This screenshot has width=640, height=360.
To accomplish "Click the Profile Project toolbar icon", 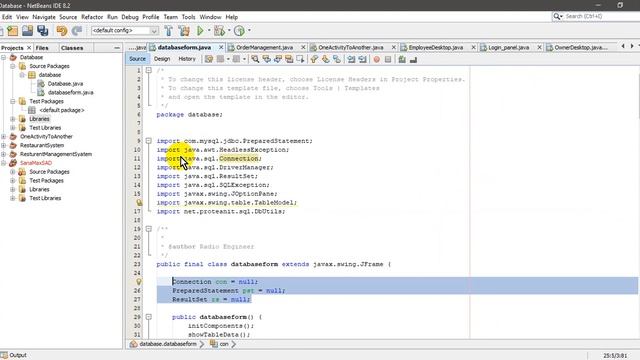I will click(x=239, y=31).
